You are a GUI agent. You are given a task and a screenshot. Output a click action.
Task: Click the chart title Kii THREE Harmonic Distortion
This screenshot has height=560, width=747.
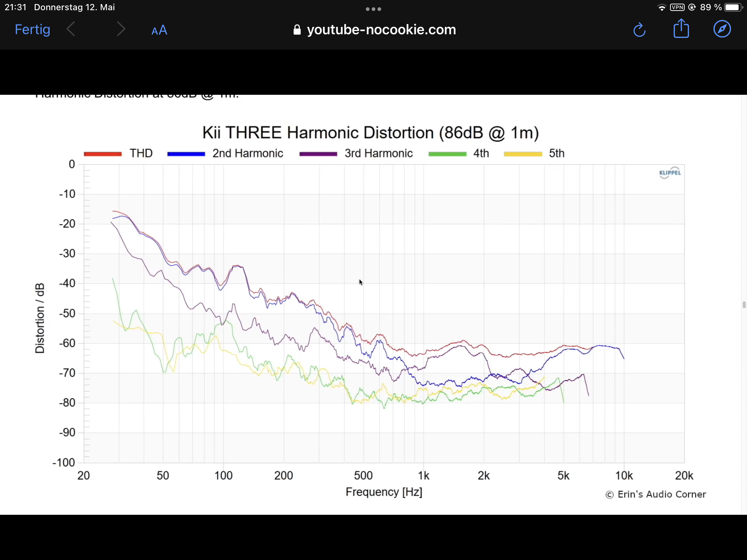371,133
